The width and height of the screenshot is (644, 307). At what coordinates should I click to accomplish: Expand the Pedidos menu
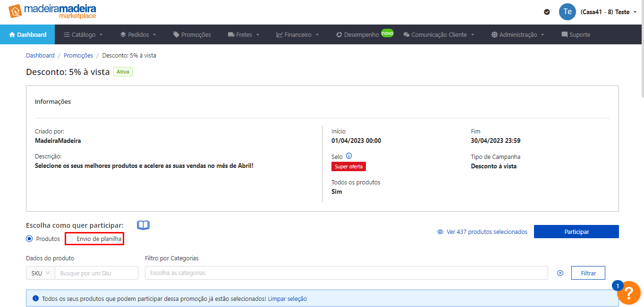tap(138, 34)
